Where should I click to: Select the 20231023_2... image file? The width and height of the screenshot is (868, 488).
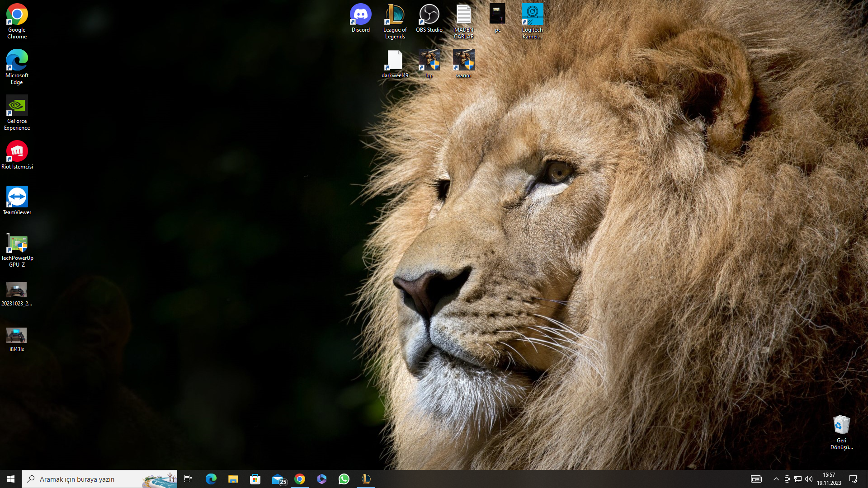(17, 294)
